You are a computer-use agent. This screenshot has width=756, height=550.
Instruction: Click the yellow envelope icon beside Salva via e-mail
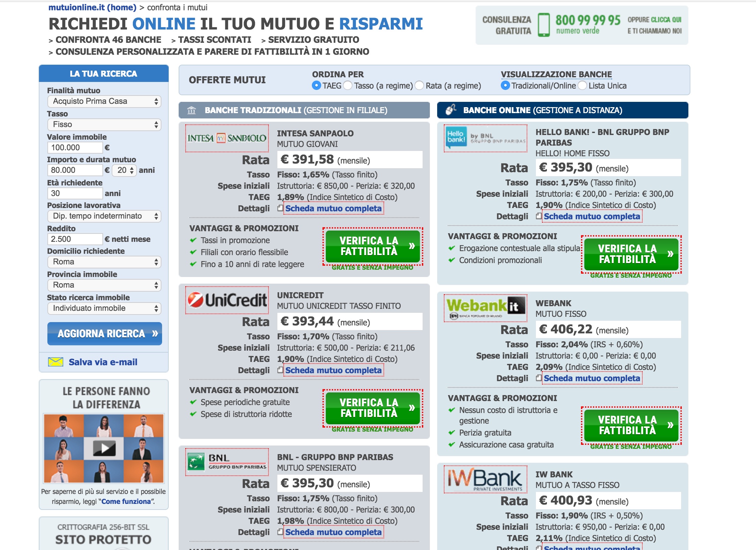click(55, 362)
